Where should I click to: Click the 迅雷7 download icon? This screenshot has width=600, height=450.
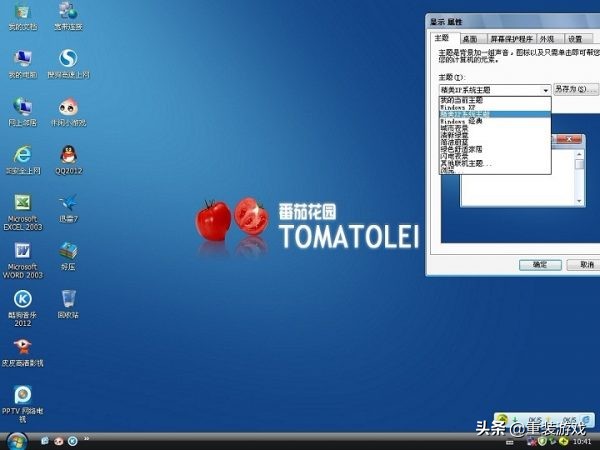coord(68,203)
